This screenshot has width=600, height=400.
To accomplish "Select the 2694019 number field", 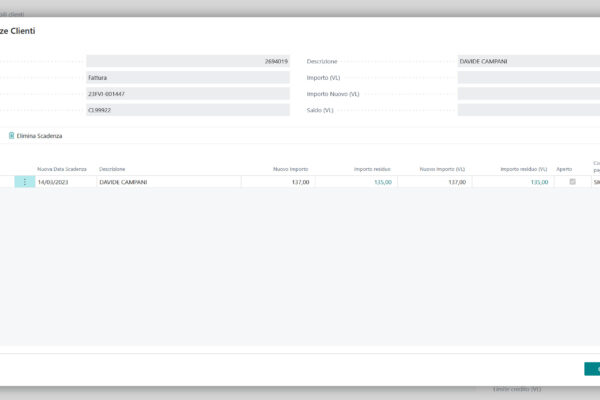I will 188,61.
